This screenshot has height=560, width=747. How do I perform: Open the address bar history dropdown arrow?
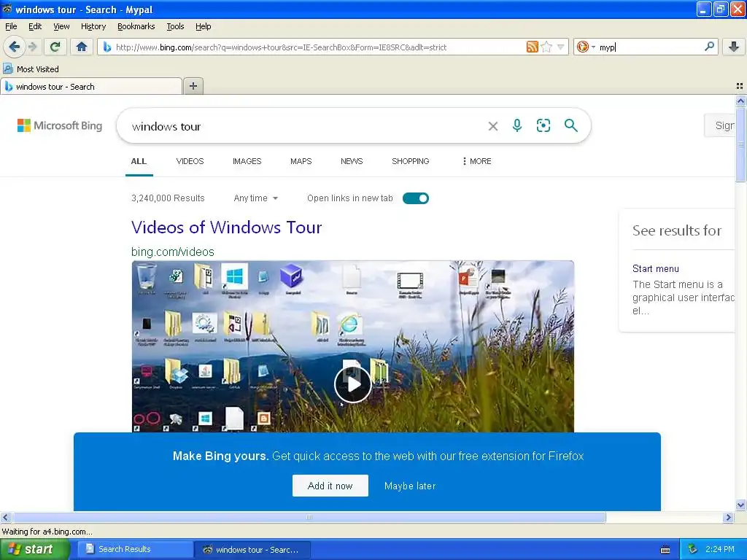pos(561,47)
